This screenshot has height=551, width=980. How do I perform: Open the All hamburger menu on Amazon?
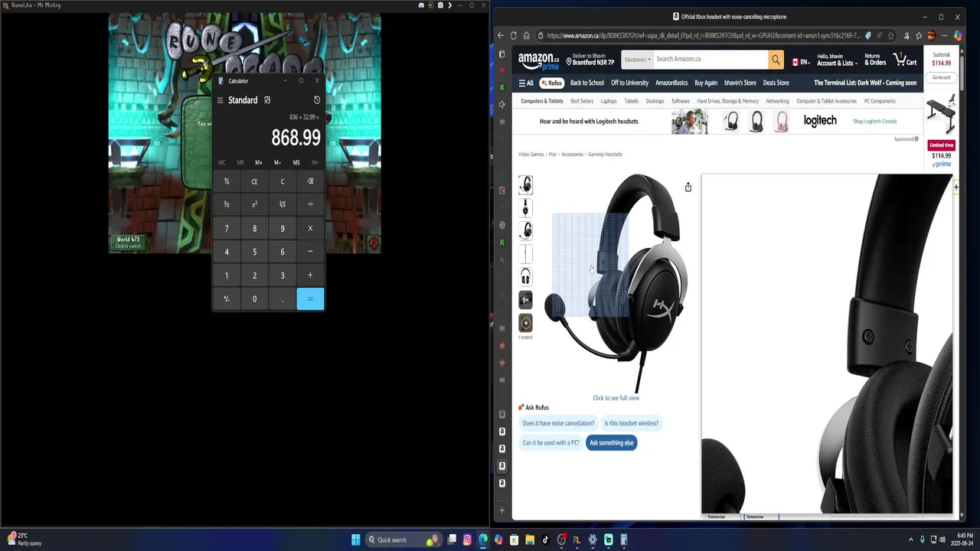(526, 83)
